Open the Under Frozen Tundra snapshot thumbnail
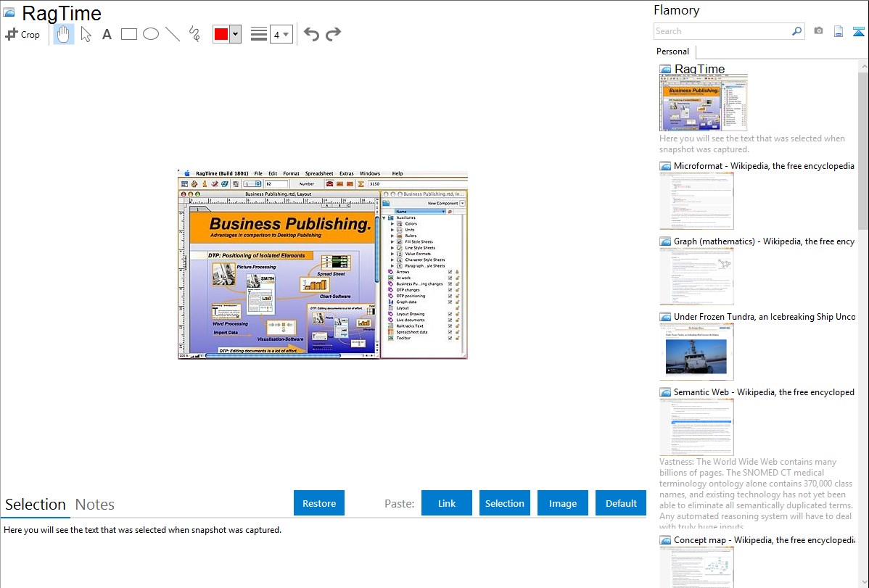 [696, 352]
